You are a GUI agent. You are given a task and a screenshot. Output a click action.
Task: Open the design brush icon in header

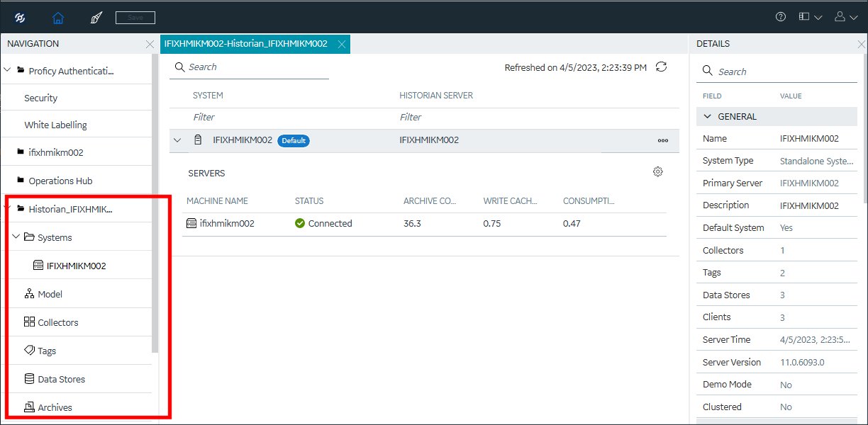point(96,17)
